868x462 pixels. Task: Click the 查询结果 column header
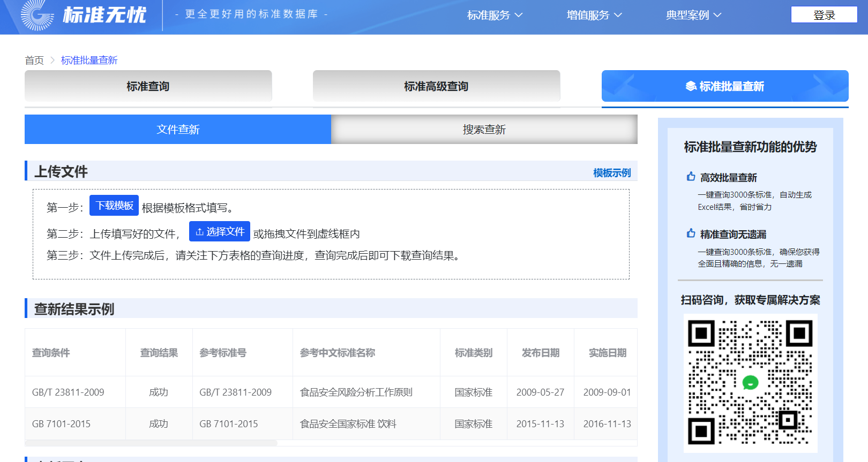click(x=159, y=353)
